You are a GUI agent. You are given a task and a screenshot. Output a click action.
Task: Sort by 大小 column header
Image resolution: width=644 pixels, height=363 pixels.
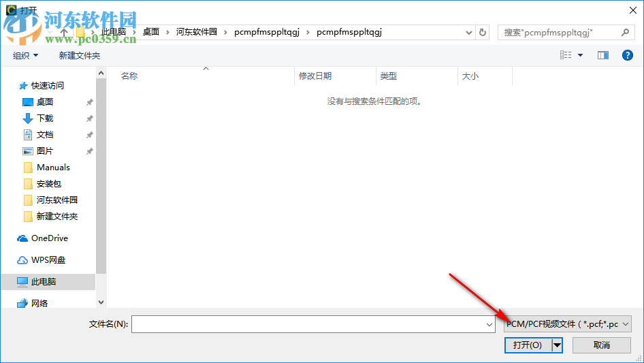point(470,76)
